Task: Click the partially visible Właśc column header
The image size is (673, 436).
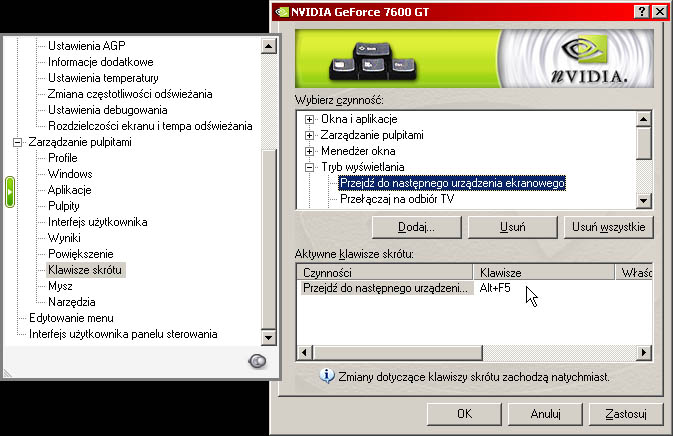Action: pyautogui.click(x=634, y=272)
